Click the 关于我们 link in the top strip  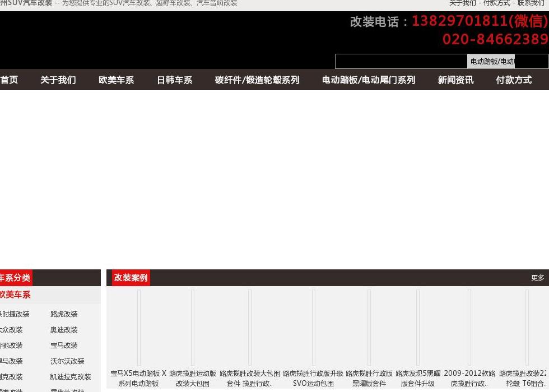tap(463, 3)
